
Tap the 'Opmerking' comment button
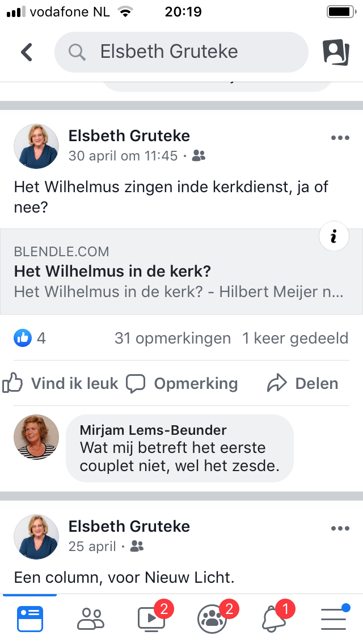pos(181,384)
